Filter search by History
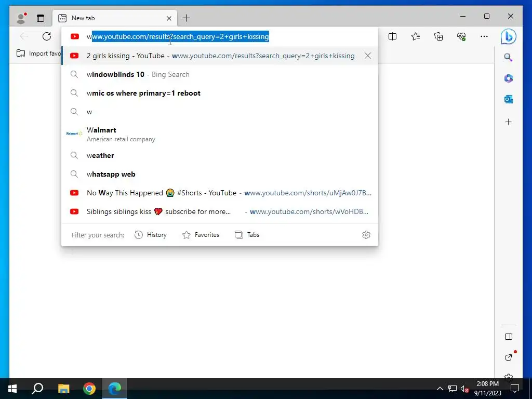This screenshot has height=399, width=532. 151,235
